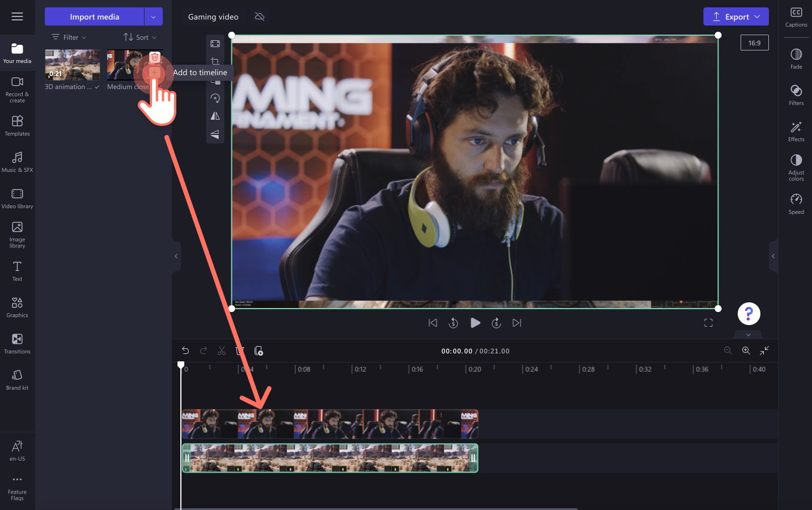Open the Filter dropdown
Viewport: 812px width, 510px height.
69,37
